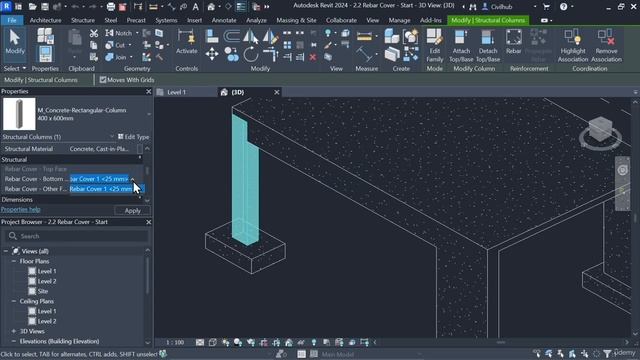Image resolution: width=640 pixels, height=360 pixels.
Task: Click Attach Top/Base tool
Action: point(461,46)
